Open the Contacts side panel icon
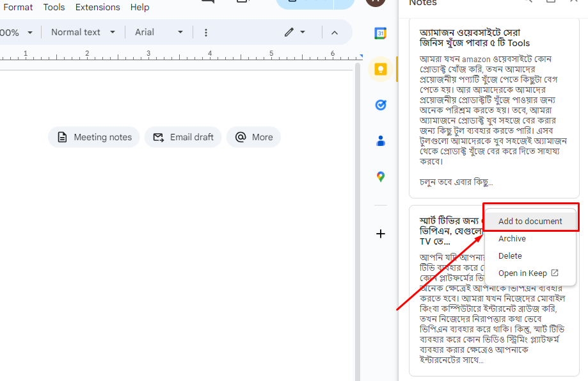The height and width of the screenshot is (381, 588). (380, 141)
